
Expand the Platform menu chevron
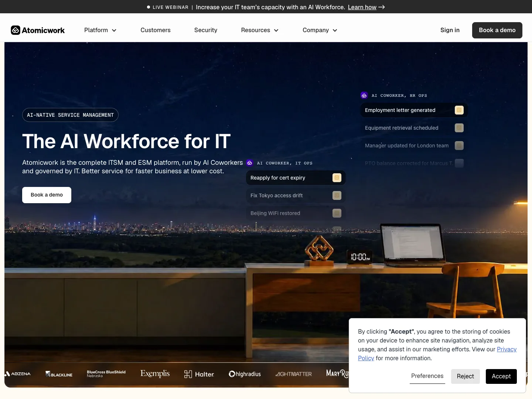[114, 30]
